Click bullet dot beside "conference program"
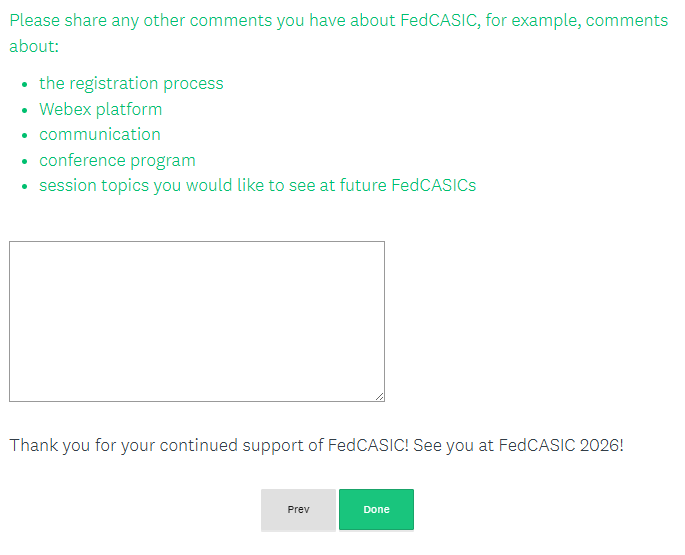685x555 pixels. (x=23, y=161)
